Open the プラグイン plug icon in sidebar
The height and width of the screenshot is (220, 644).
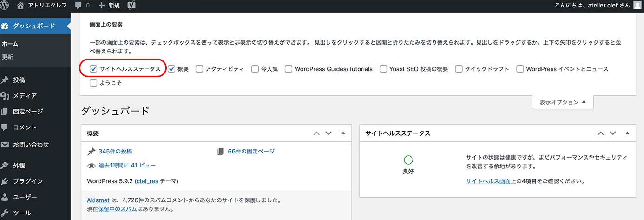point(5,181)
